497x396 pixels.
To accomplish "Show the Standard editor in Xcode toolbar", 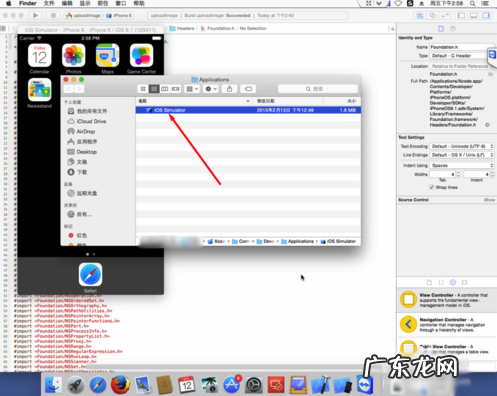I will (x=420, y=15).
